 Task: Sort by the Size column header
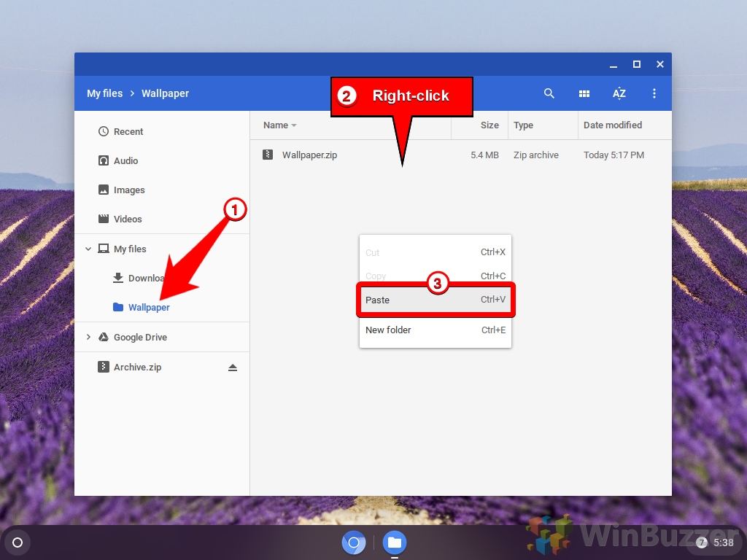(489, 125)
